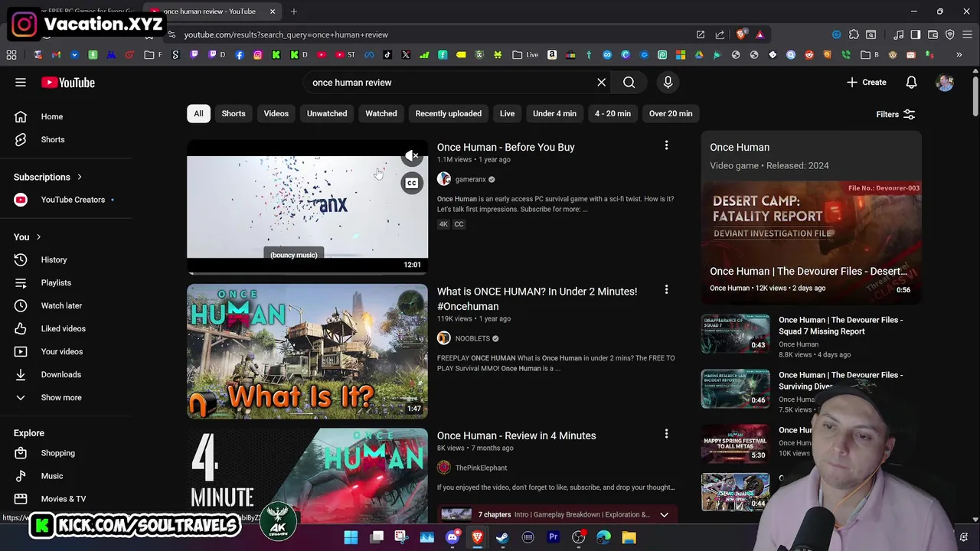
Task: Open options menu for Before You Buy video
Action: (666, 145)
